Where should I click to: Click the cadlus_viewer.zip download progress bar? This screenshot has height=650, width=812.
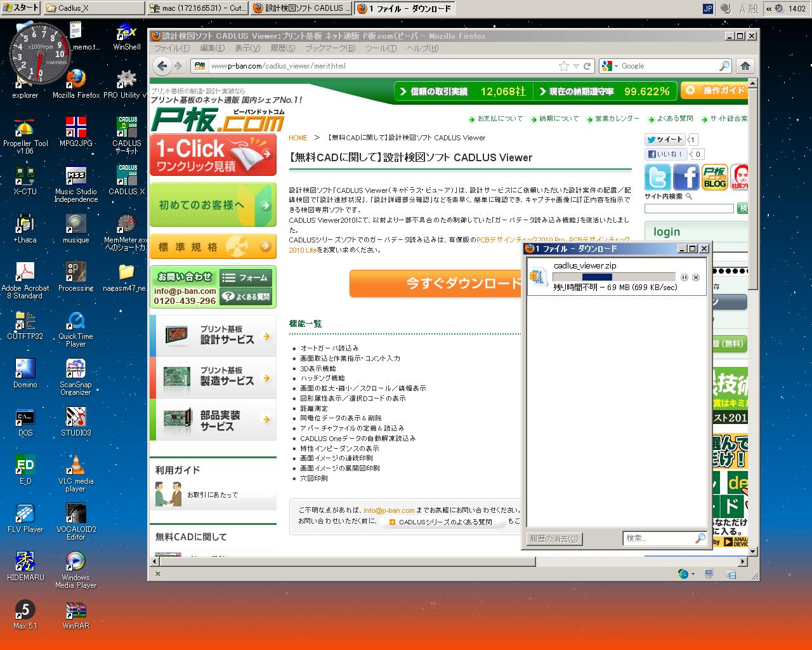614,277
